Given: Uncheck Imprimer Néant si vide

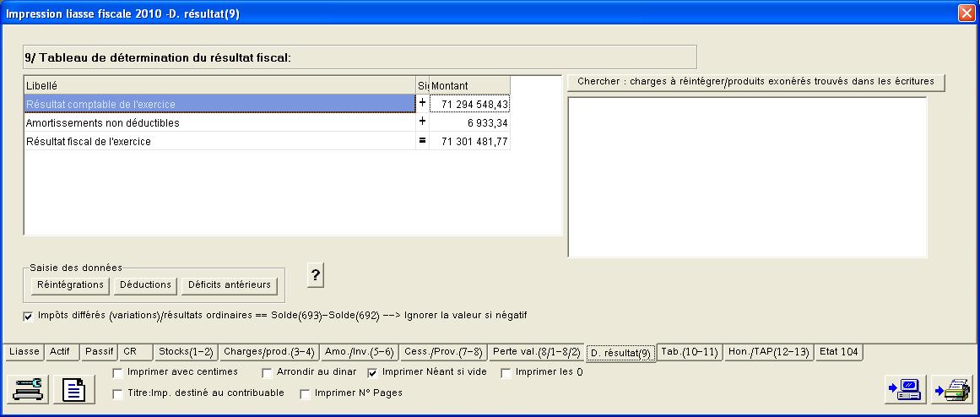Looking at the screenshot, I should [373, 372].
